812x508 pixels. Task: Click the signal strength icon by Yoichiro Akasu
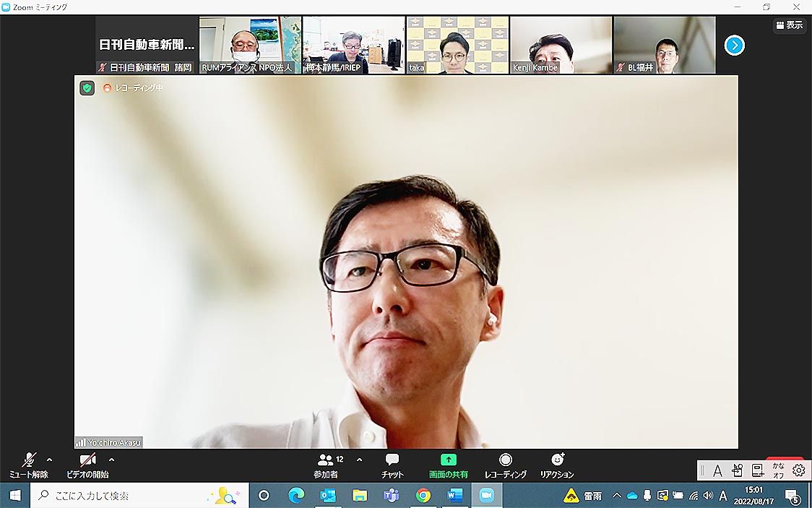pos(80,442)
